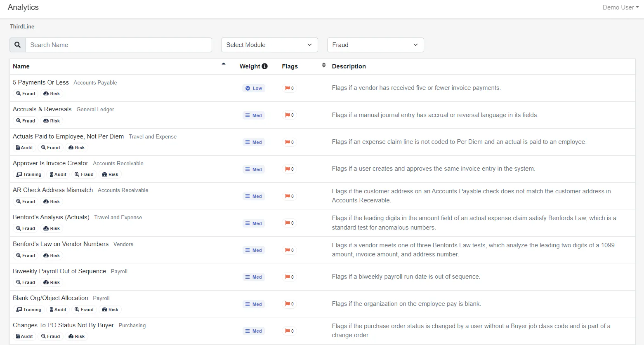Open the Select Module dropdown
This screenshot has height=345, width=644.
point(269,45)
